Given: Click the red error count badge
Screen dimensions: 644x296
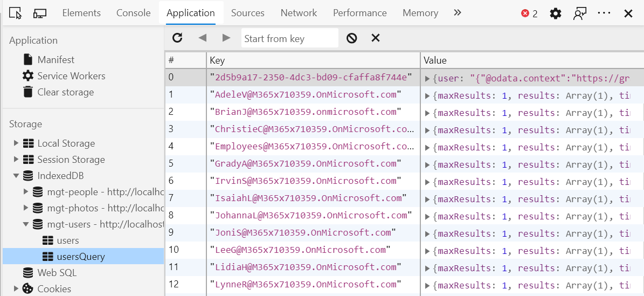Looking at the screenshot, I should coord(529,13).
